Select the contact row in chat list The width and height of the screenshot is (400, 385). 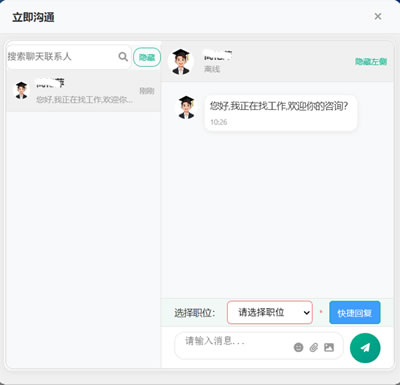tap(84, 91)
